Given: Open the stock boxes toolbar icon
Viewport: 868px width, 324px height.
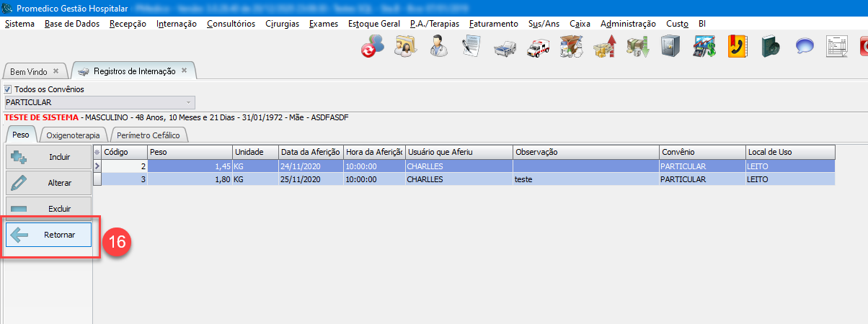Looking at the screenshot, I should click(570, 47).
